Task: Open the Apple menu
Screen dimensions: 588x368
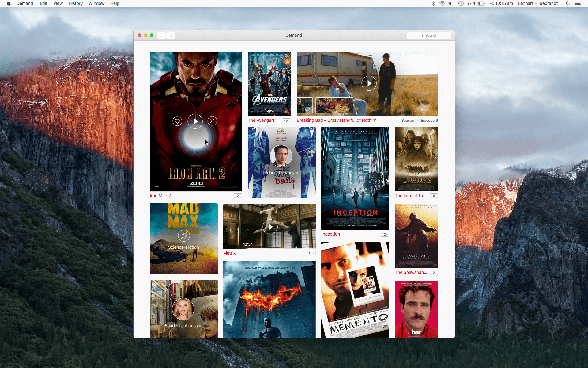Action: click(9, 3)
